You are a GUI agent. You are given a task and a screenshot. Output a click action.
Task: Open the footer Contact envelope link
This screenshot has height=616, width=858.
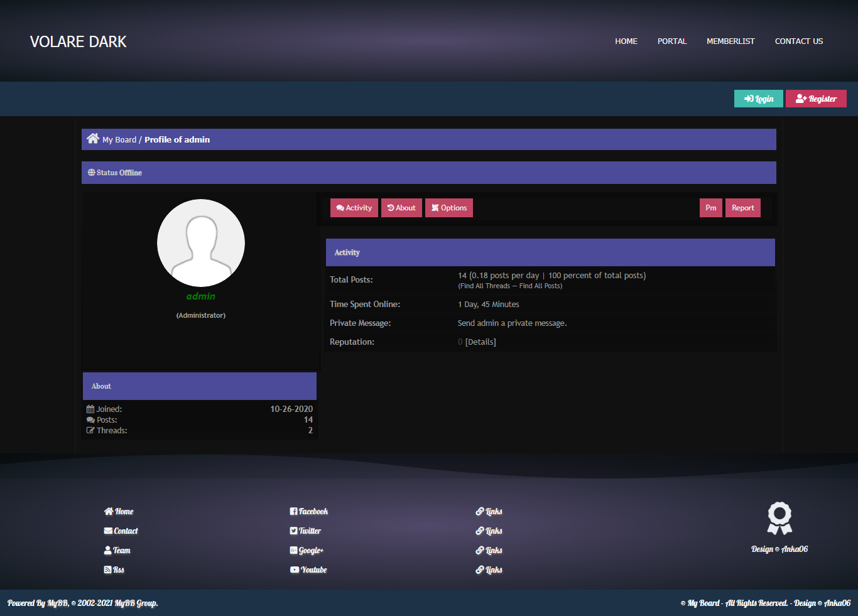pyautogui.click(x=121, y=531)
